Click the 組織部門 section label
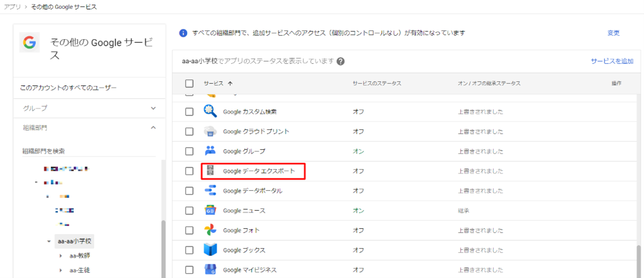 tap(35, 128)
